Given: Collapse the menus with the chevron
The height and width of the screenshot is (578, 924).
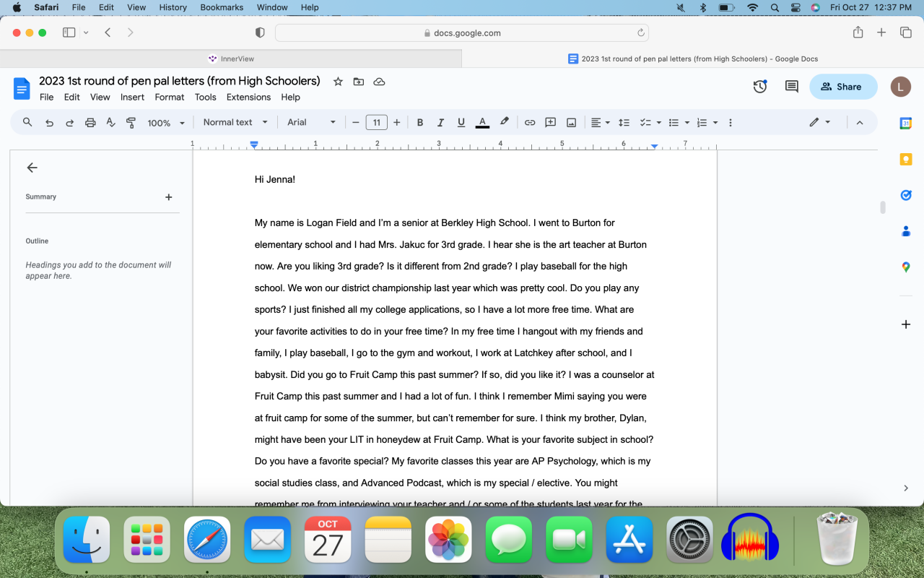Looking at the screenshot, I should [x=860, y=123].
